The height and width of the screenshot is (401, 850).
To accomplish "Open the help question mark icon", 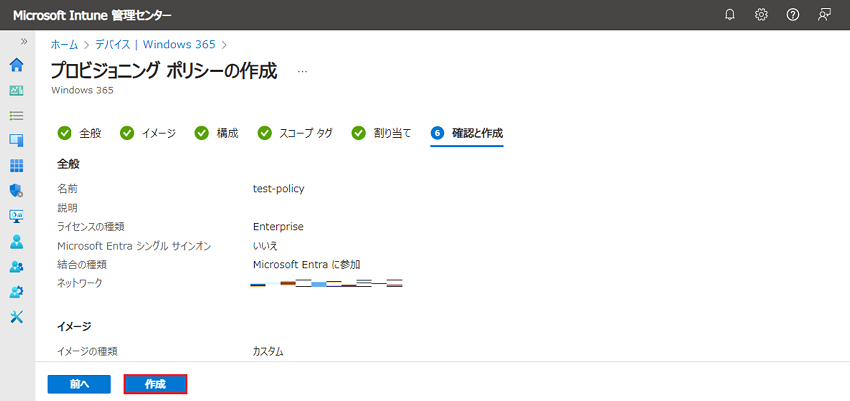I will 793,15.
